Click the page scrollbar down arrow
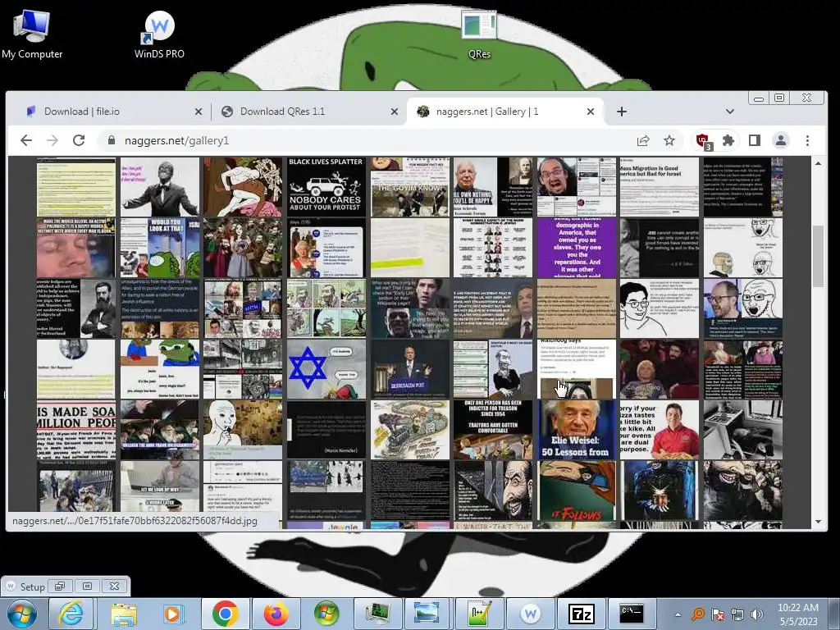 (818, 521)
